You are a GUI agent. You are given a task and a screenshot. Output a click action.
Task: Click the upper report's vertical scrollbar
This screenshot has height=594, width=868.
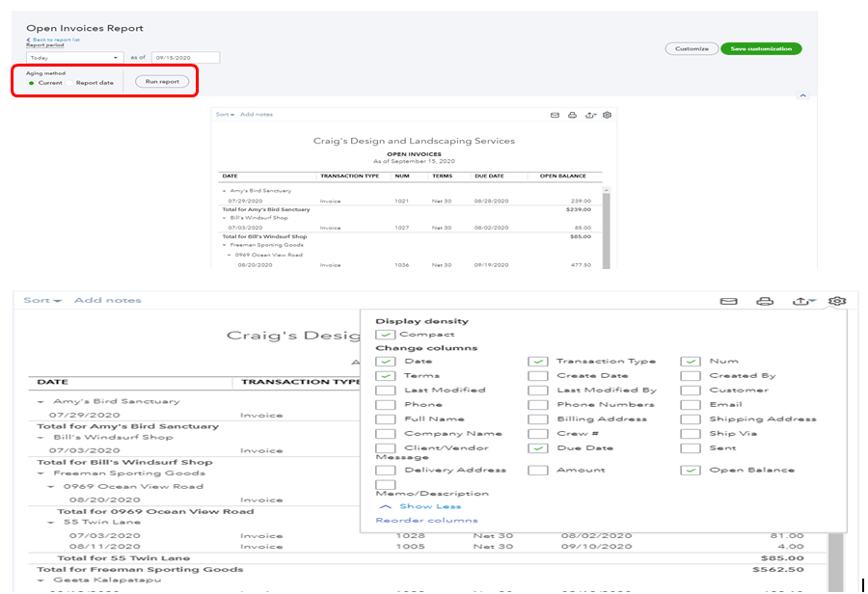(607, 229)
